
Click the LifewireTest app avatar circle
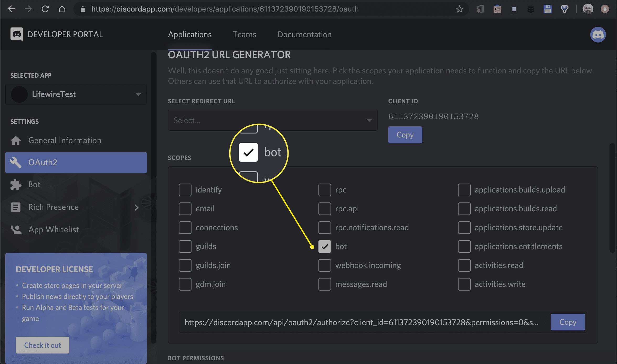[19, 94]
